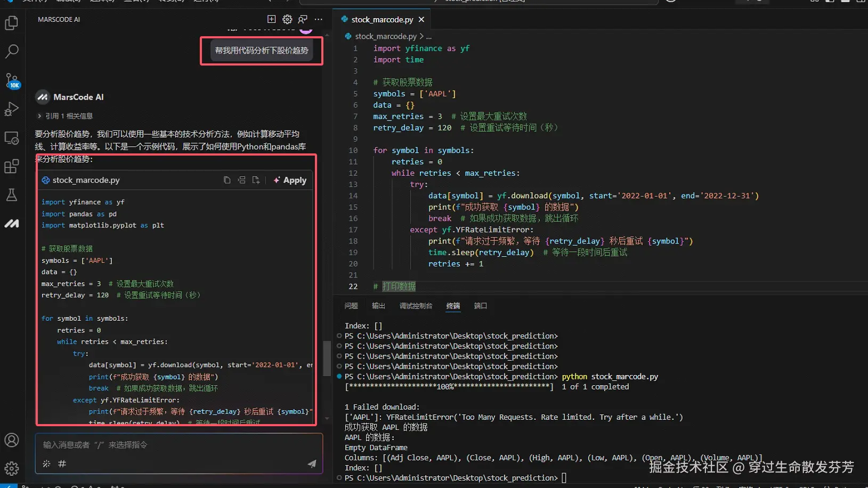Click '1 of 1 completed' terminal text

point(595,387)
